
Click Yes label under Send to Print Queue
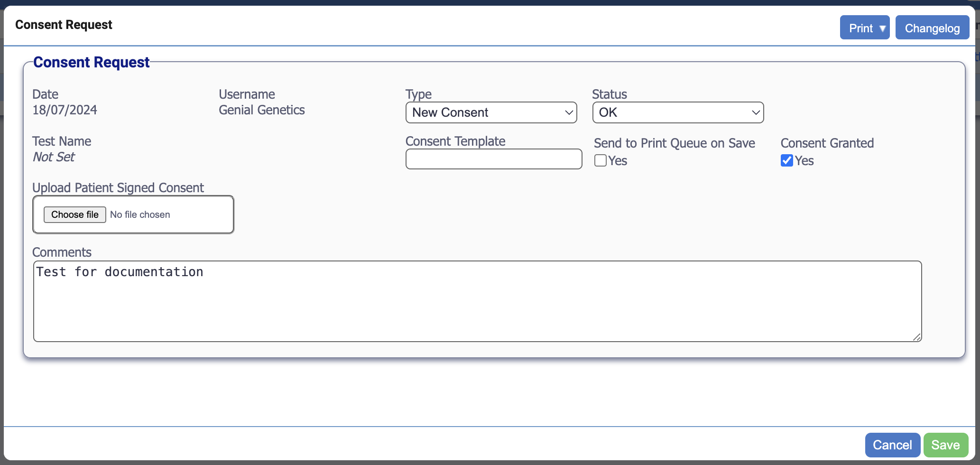click(618, 161)
